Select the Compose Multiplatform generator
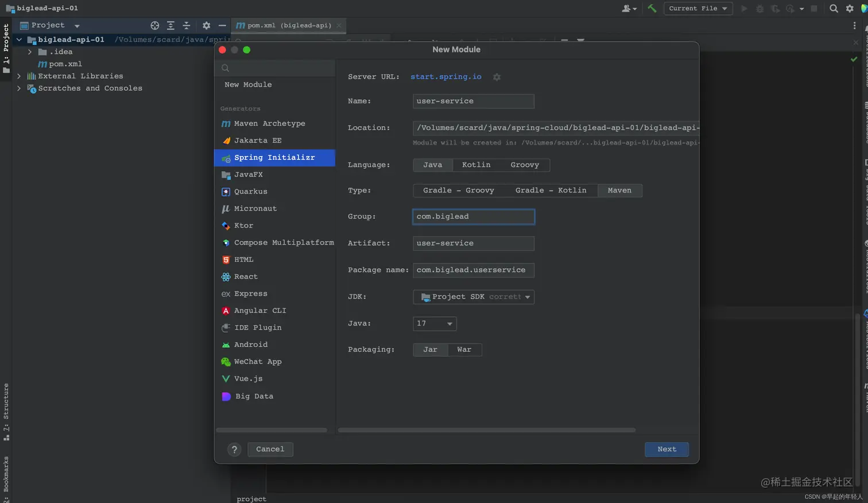 coord(274,243)
